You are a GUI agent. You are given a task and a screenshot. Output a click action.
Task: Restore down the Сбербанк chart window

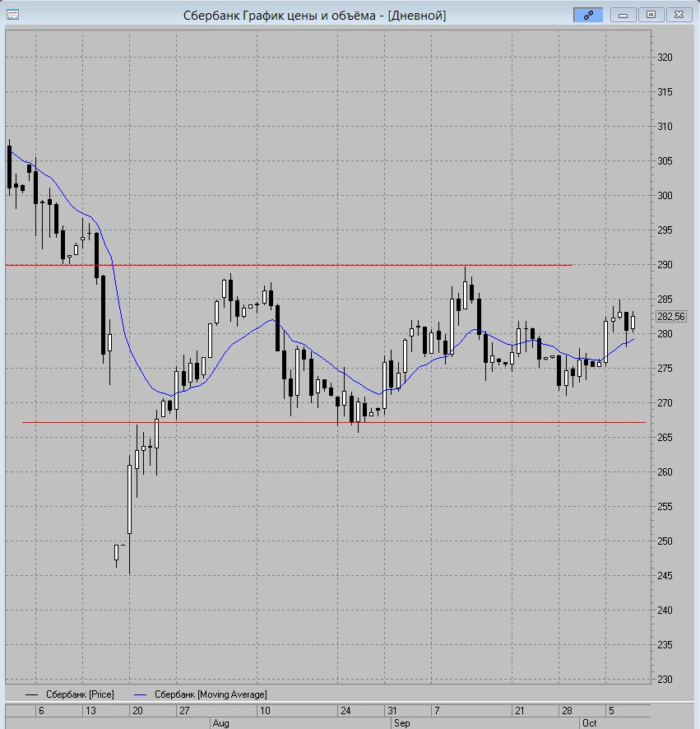651,15
